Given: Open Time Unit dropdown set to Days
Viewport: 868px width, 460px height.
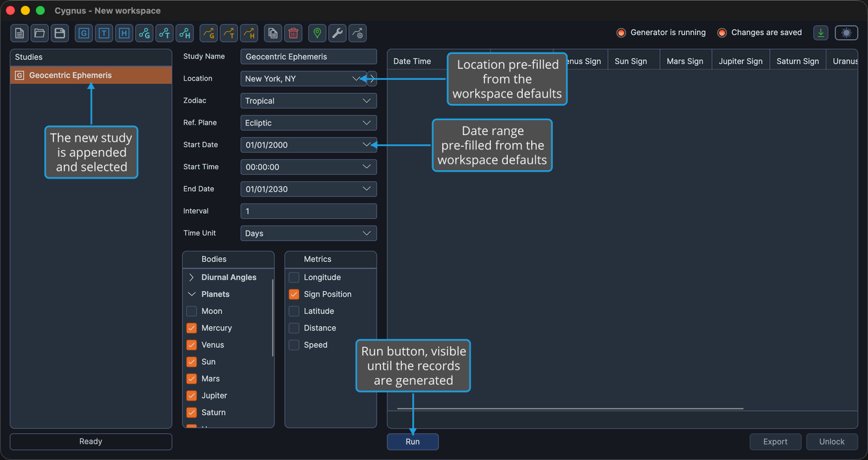Looking at the screenshot, I should [x=309, y=233].
